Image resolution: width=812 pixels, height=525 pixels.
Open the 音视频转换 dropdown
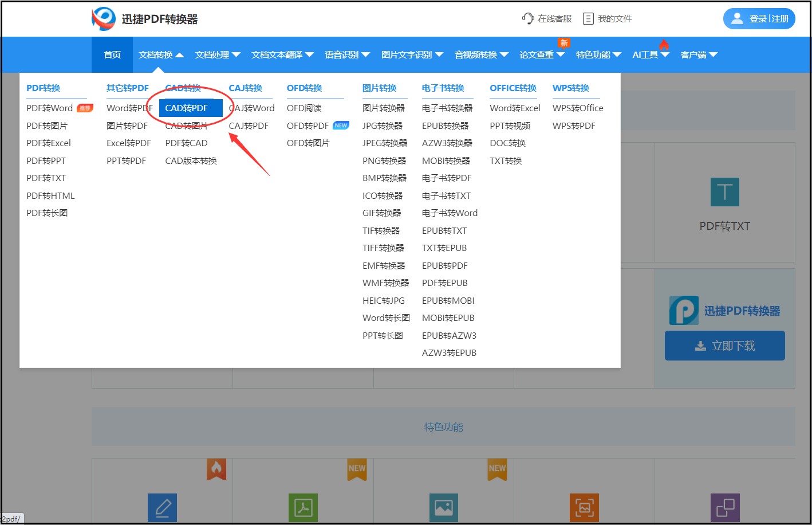tap(482, 54)
